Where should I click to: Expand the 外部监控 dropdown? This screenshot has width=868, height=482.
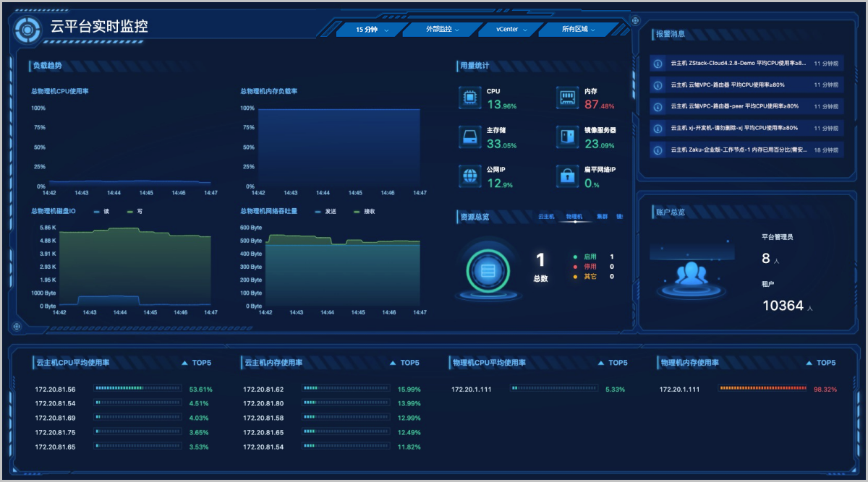click(443, 30)
